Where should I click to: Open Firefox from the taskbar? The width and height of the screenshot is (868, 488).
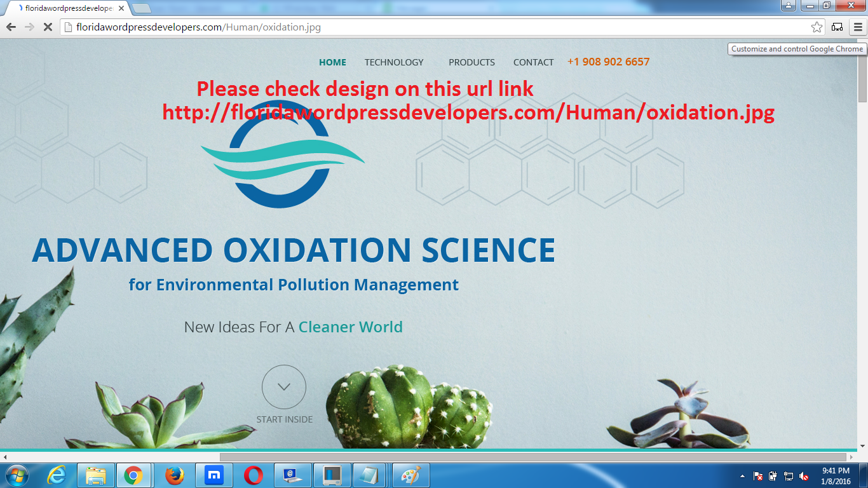point(174,475)
